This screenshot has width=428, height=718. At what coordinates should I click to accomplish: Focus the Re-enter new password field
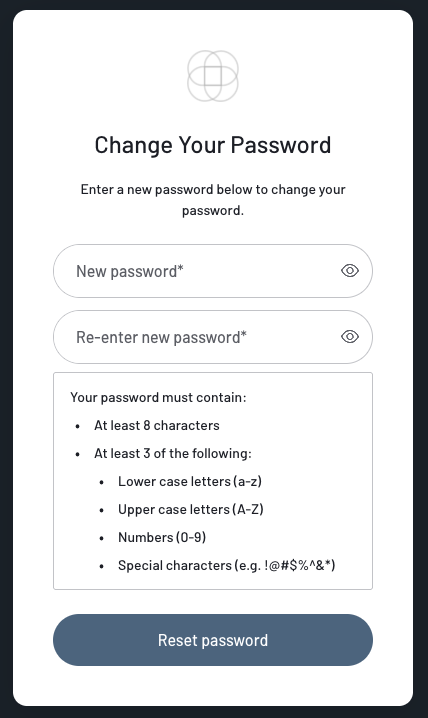213,337
